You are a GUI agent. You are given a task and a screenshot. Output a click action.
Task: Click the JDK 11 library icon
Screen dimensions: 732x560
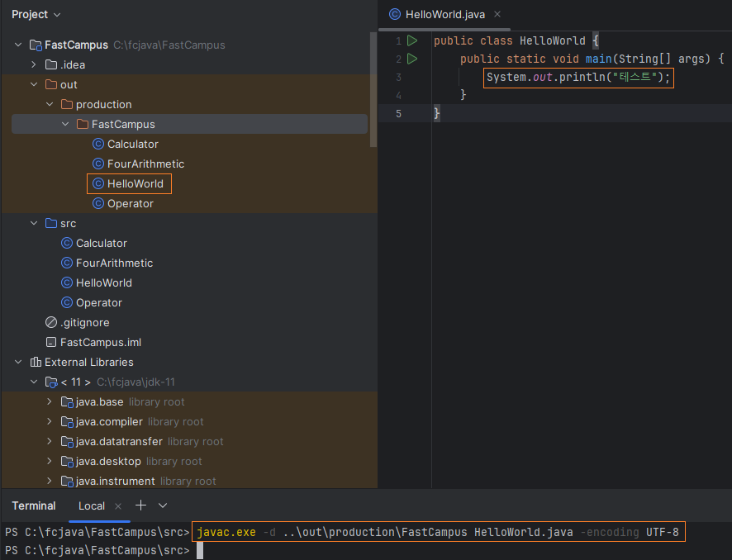(x=51, y=382)
